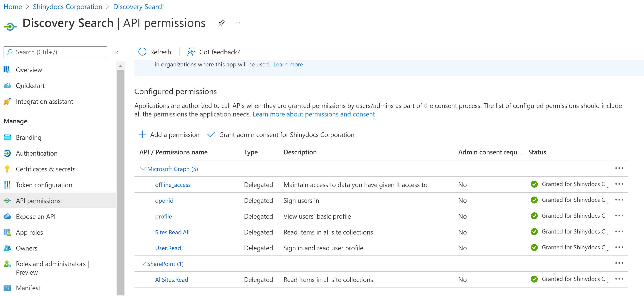Click the User.Read permission link
Image resolution: width=644 pixels, height=296 pixels.
point(168,248)
